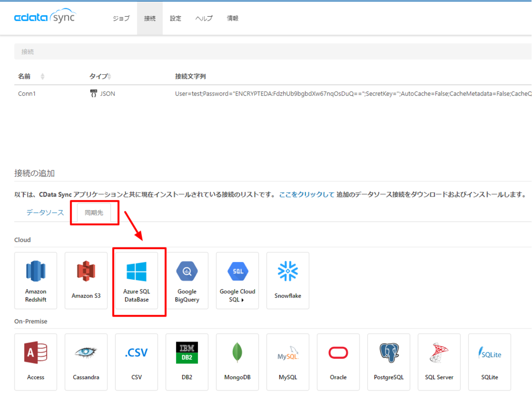The image size is (532, 404).
Task: Select SQLite destination tile
Action: (489, 362)
